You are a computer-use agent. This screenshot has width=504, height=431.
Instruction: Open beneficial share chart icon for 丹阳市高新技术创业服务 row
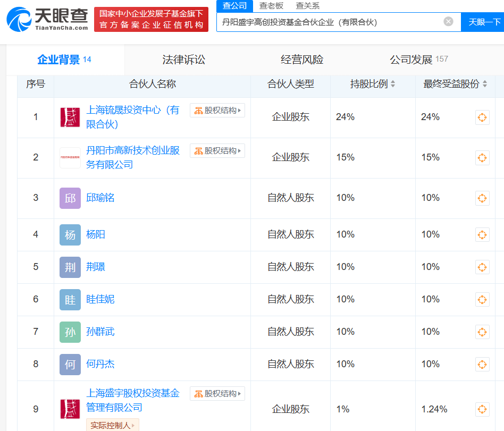pos(482,158)
